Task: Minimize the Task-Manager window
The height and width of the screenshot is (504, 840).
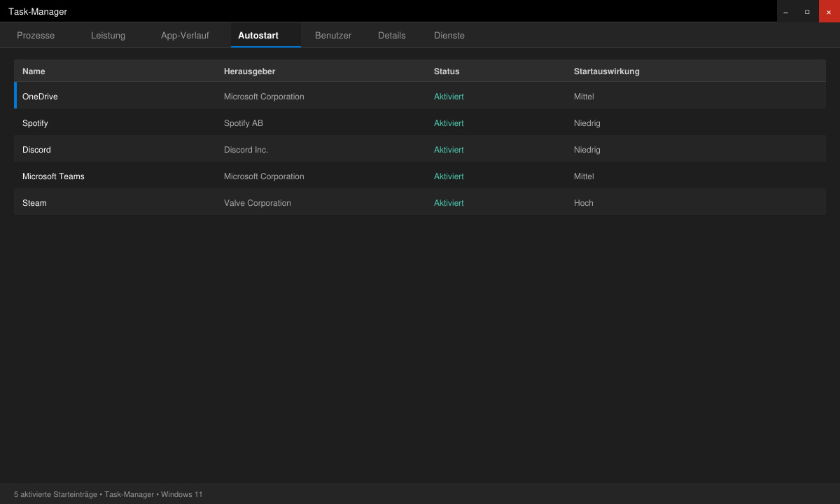Action: (787, 11)
